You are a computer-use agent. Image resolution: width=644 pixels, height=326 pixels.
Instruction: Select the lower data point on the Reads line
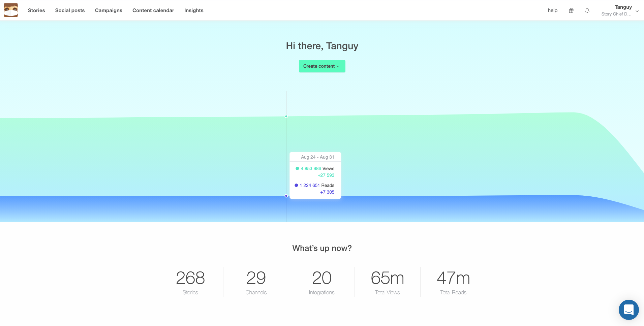(286, 196)
